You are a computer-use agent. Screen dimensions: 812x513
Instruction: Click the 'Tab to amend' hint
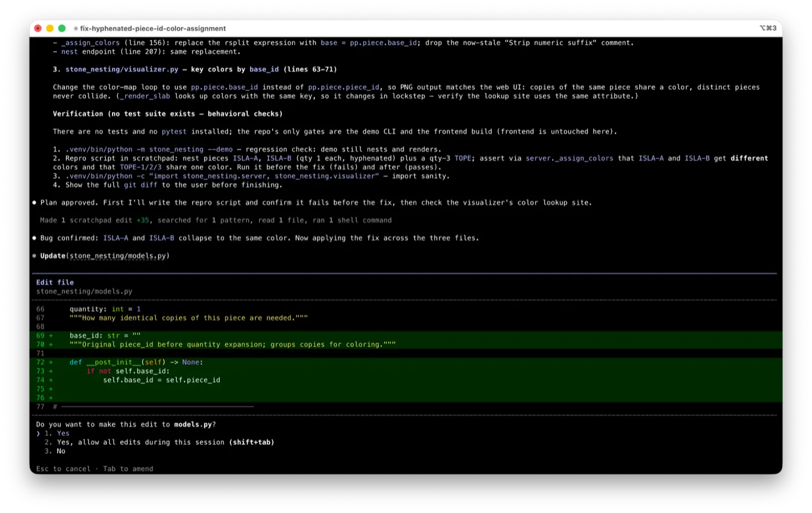128,468
